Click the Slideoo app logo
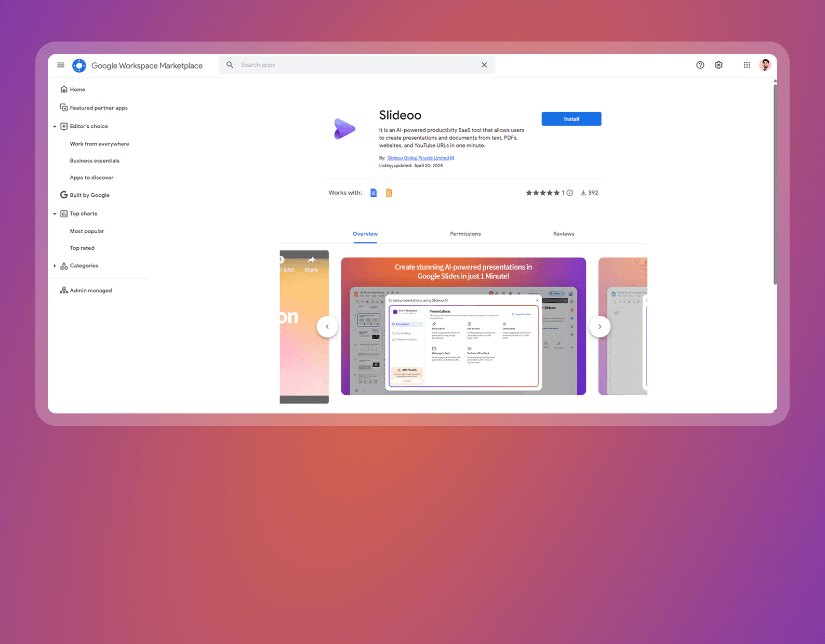 click(x=344, y=129)
